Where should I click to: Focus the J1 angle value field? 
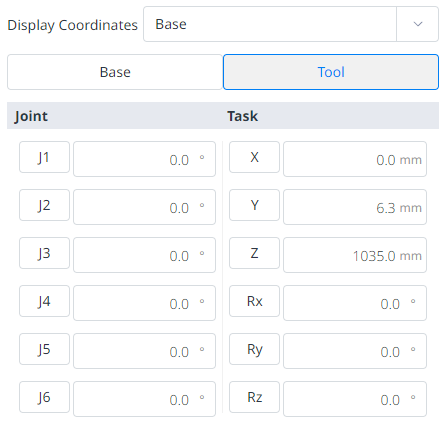(144, 159)
